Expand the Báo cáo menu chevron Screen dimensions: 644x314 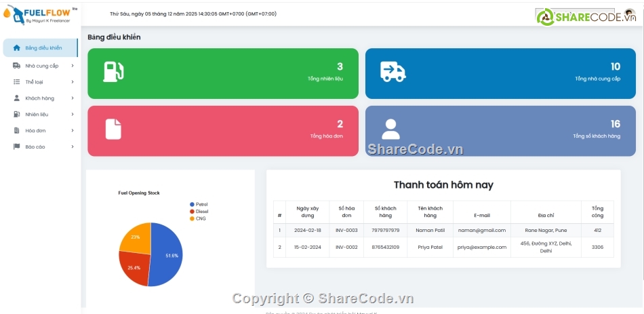point(73,147)
